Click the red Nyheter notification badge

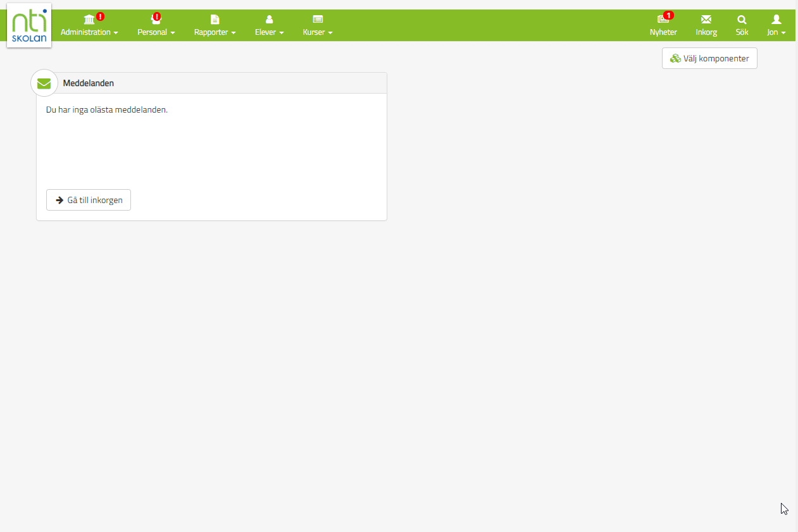pos(669,15)
